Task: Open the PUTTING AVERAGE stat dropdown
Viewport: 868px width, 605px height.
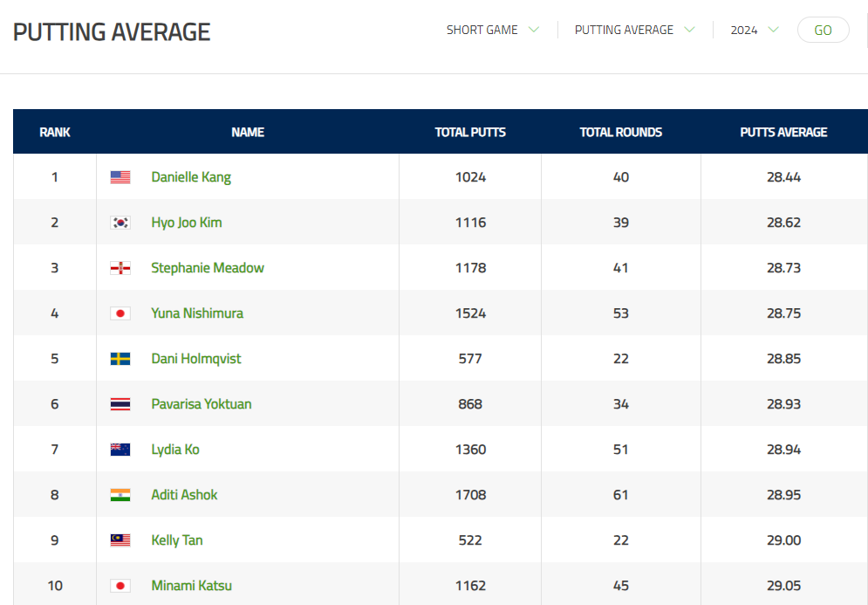Action: coord(634,30)
